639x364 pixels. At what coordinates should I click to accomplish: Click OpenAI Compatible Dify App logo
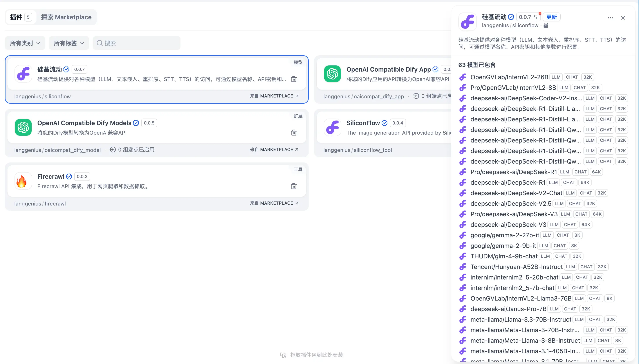pyautogui.click(x=332, y=74)
